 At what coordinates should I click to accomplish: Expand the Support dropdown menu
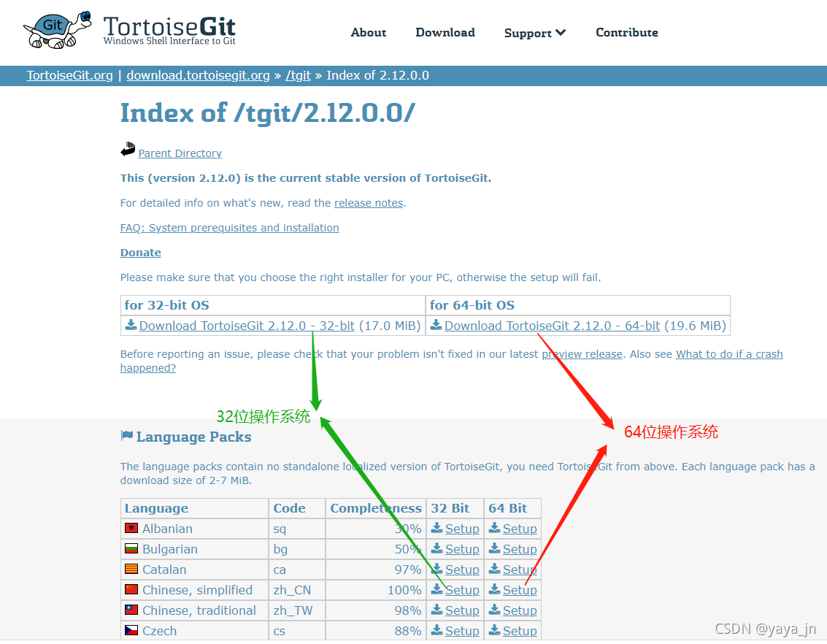[x=535, y=33]
